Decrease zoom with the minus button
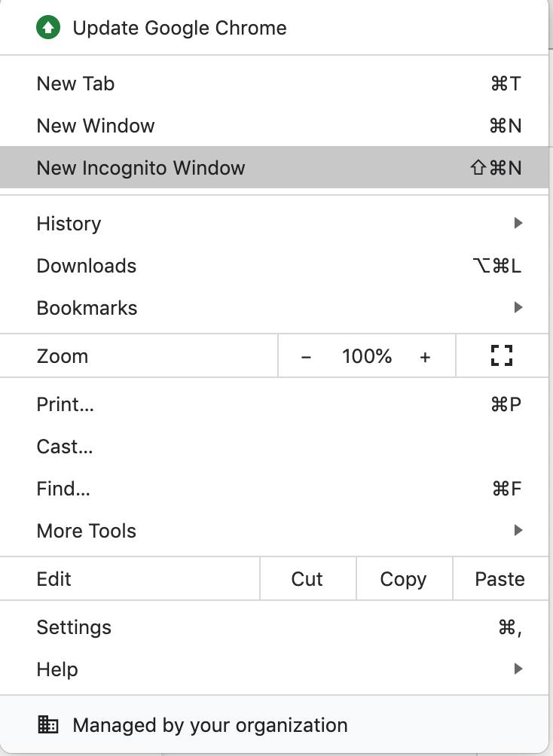This screenshot has width=553, height=756. 306,357
